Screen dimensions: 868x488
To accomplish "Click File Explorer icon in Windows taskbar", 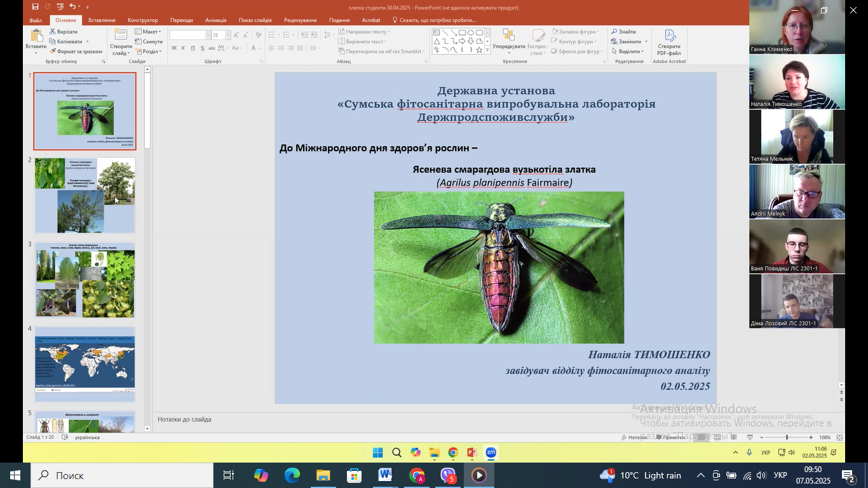I will point(323,475).
